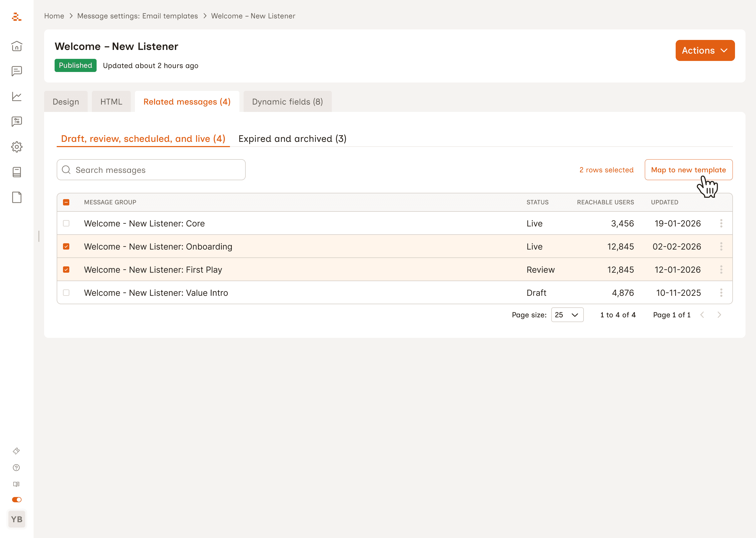Check the Welcome - New Listener: Core row

[x=66, y=223]
